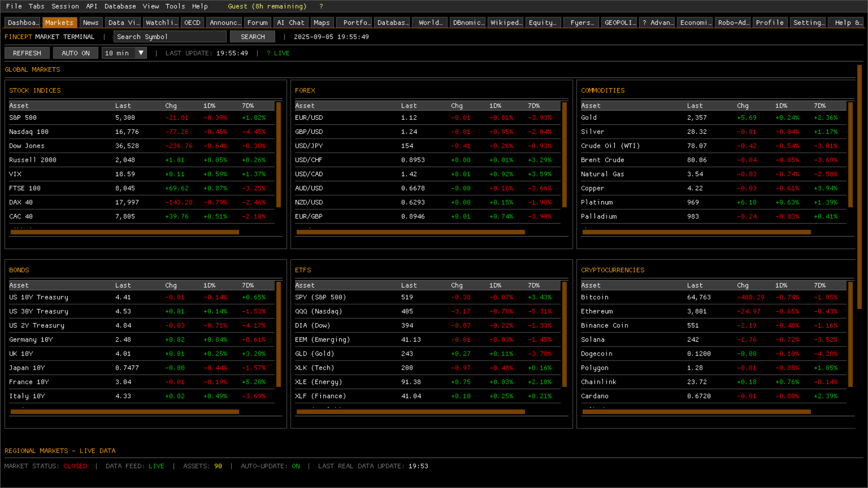Sort Stock Indices by 7D% column header
The width and height of the screenshot is (868, 488).
click(x=248, y=106)
